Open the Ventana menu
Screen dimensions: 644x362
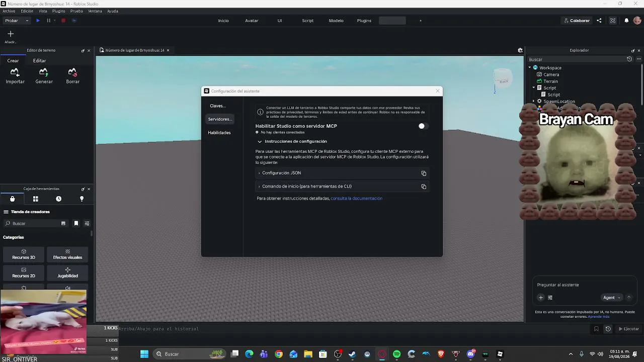pyautogui.click(x=95, y=11)
